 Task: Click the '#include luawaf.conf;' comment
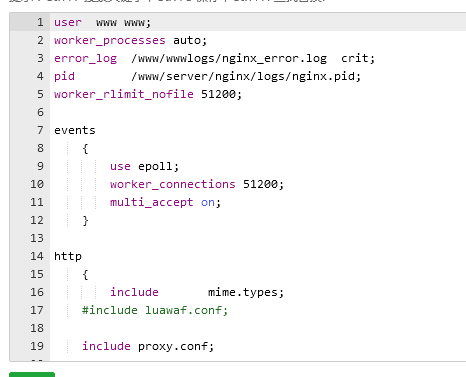click(x=155, y=310)
